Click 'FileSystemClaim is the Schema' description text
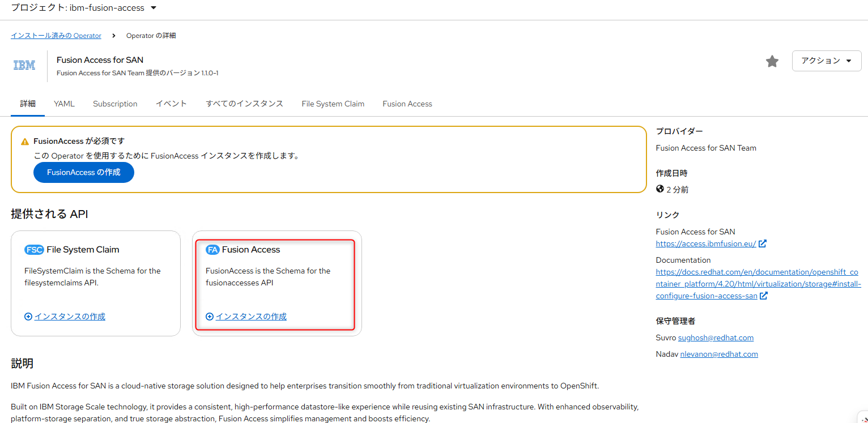Image resolution: width=868 pixels, height=423 pixels. pyautogui.click(x=92, y=277)
